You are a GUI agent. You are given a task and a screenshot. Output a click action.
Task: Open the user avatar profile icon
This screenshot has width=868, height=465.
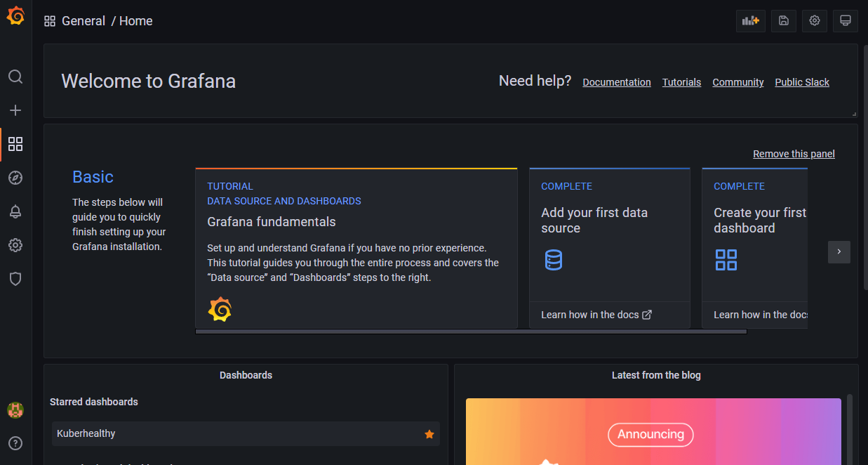coord(15,410)
